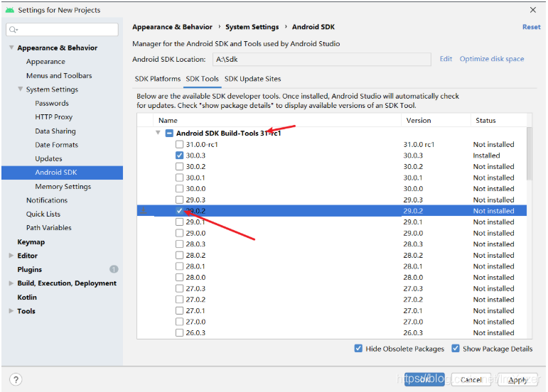This screenshot has width=548, height=392.
Task: Click Edit next to SDK location
Action: (x=446, y=59)
